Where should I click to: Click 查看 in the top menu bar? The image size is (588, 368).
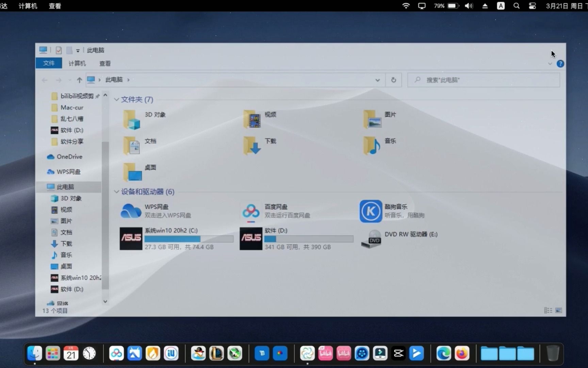click(x=55, y=6)
